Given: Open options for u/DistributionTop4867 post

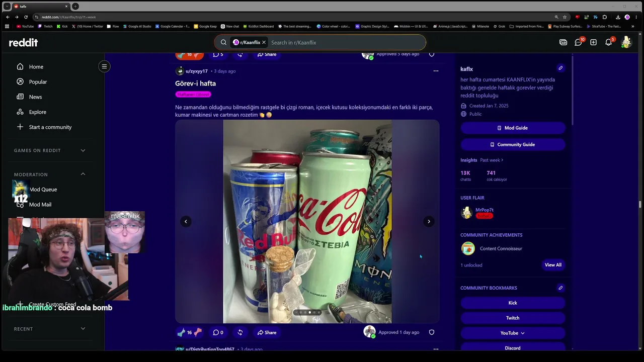Looking at the screenshot, I should coord(436,349).
